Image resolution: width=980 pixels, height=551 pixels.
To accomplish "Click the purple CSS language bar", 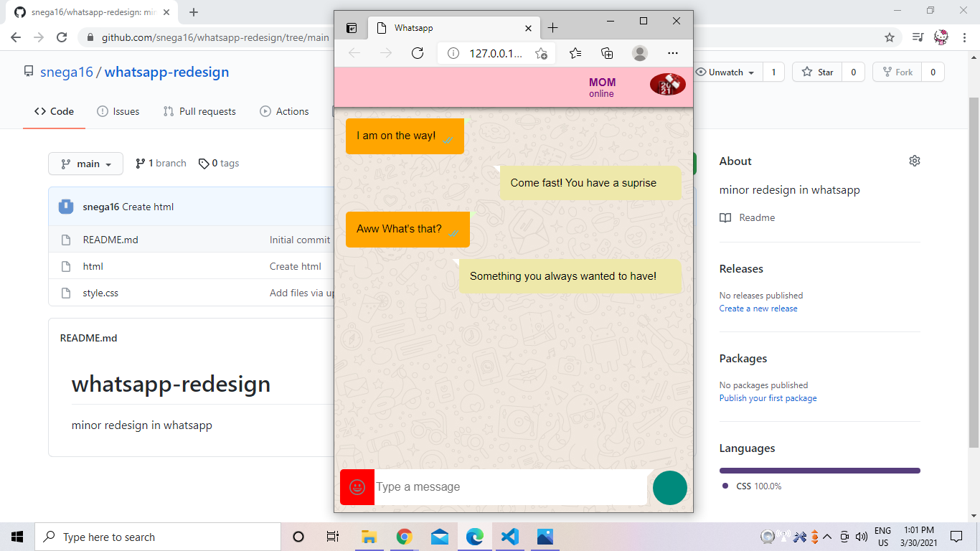I will point(819,471).
